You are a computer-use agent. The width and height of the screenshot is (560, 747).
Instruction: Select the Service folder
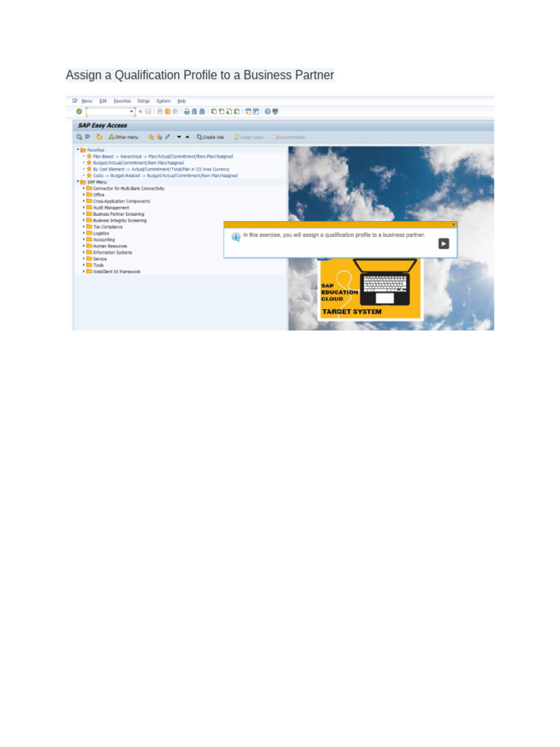pos(100,259)
